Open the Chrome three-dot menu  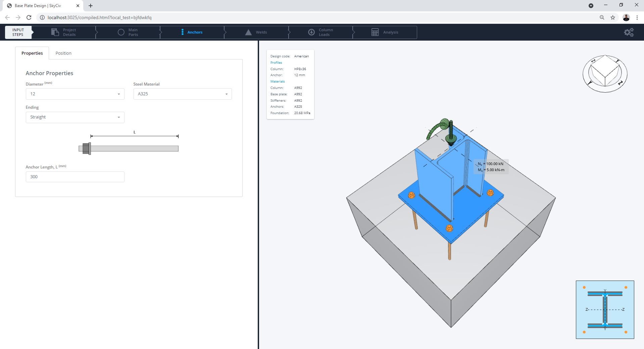(x=638, y=17)
